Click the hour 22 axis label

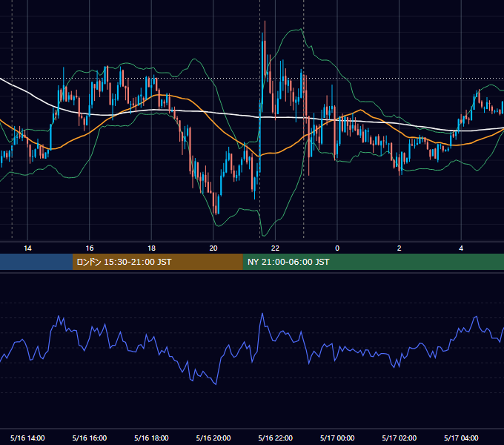[276, 248]
